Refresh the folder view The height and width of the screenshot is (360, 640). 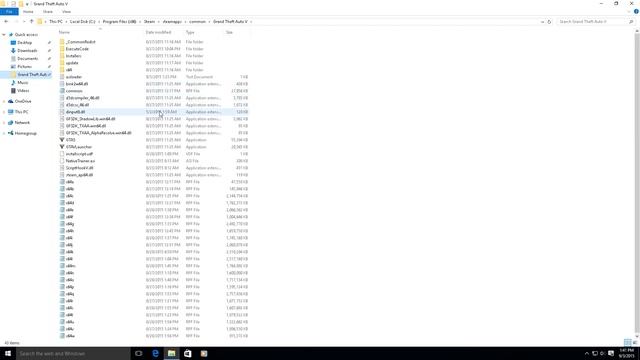(549, 22)
